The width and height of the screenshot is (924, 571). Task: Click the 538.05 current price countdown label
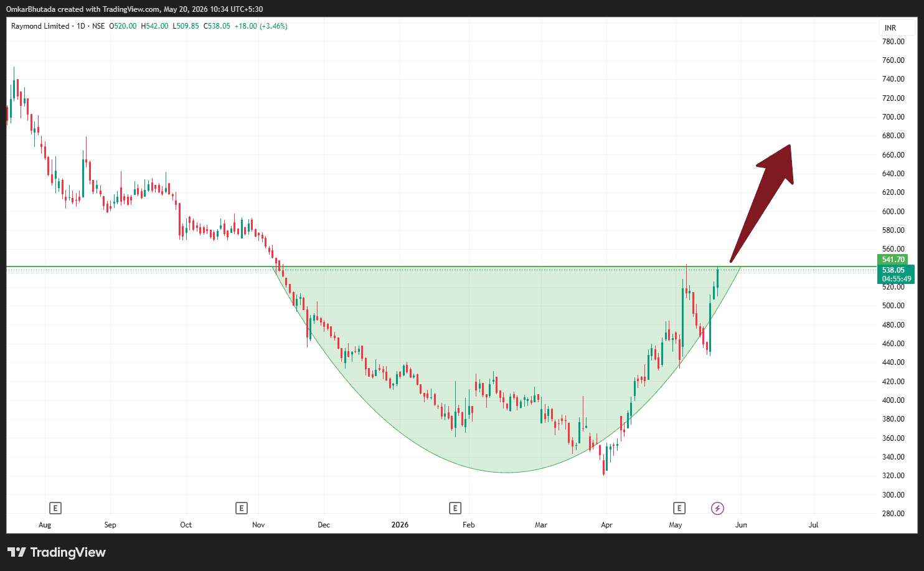pyautogui.click(x=896, y=275)
